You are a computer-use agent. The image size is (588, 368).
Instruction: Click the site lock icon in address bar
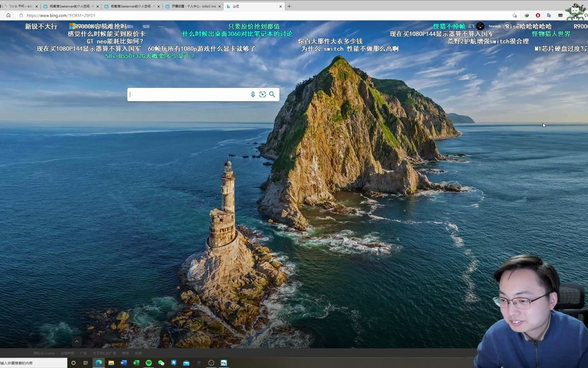pos(21,15)
